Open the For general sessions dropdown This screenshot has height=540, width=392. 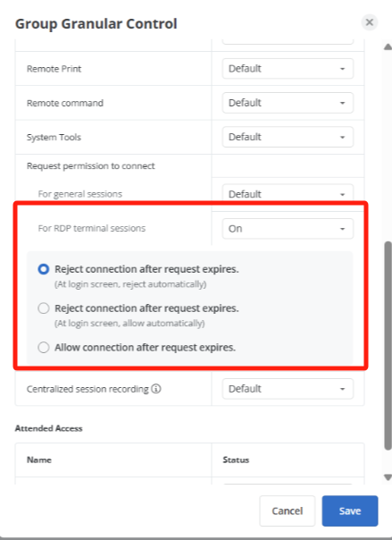point(288,193)
